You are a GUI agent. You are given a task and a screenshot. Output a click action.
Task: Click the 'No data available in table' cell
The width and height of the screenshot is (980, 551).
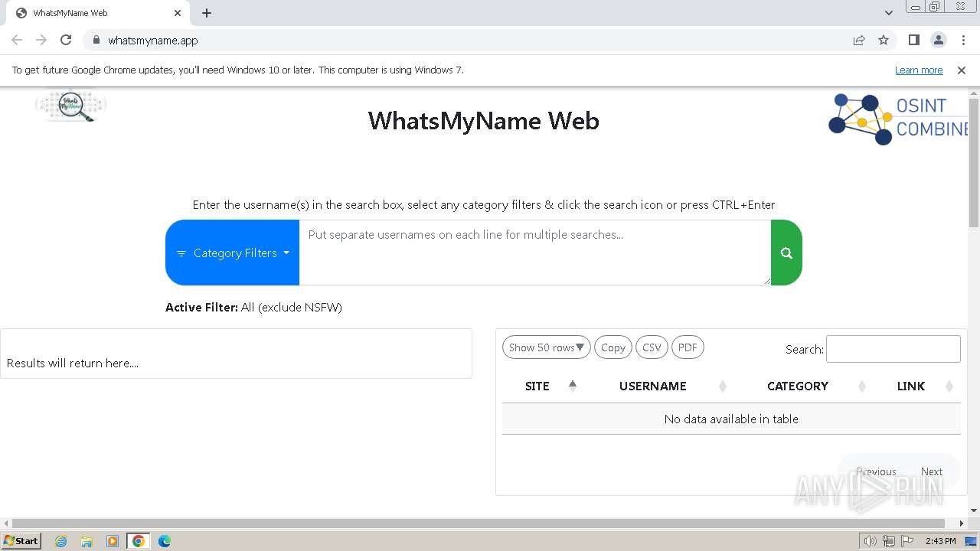point(731,419)
